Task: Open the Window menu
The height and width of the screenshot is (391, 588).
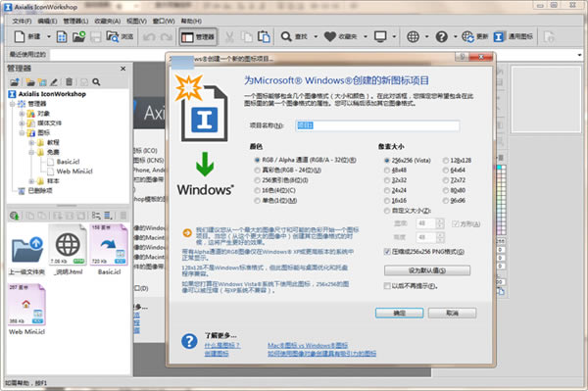Action: [164, 21]
